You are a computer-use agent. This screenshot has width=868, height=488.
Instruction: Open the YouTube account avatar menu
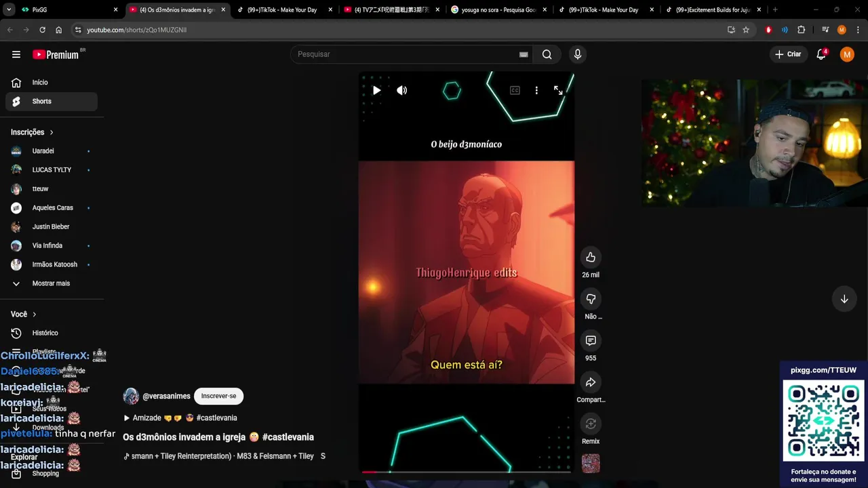[847, 54]
